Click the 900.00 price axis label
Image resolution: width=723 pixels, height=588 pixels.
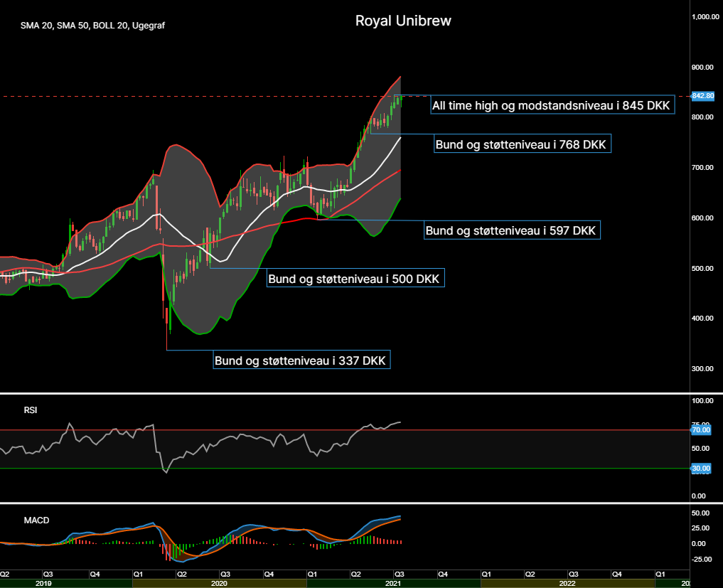702,68
